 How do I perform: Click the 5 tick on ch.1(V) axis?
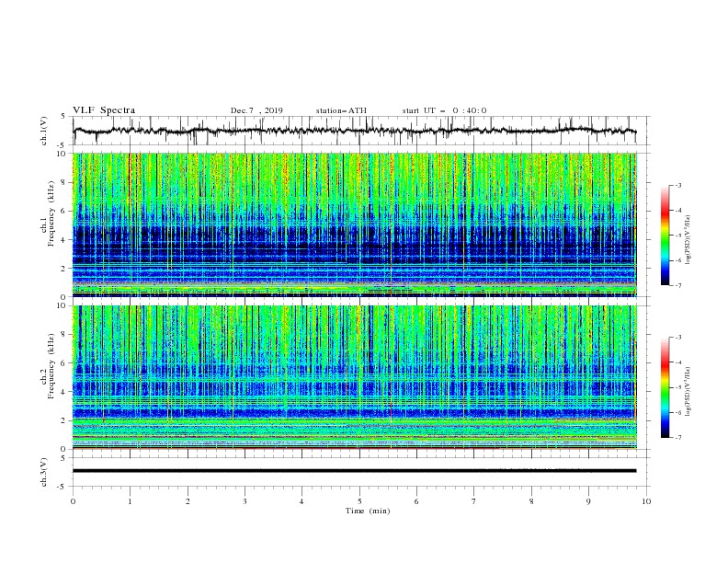tap(64, 117)
